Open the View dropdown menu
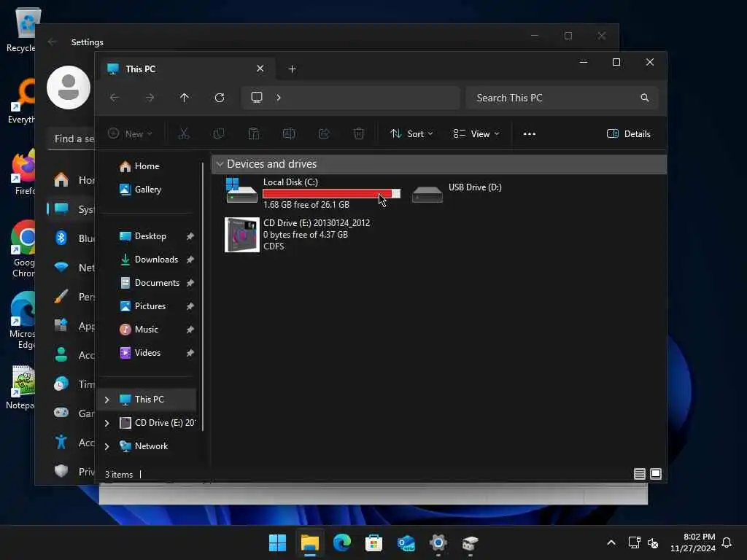Image resolution: width=747 pixels, height=560 pixels. coord(476,134)
